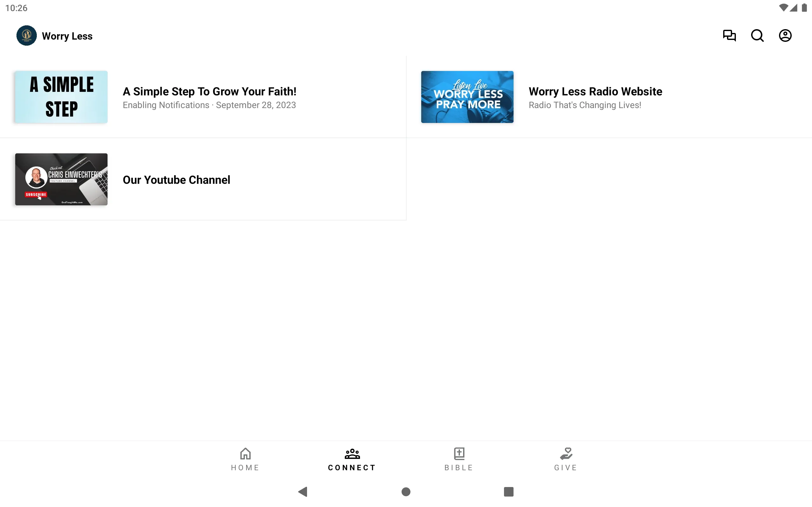812x507 pixels.
Task: Tap the Android home button
Action: (406, 491)
